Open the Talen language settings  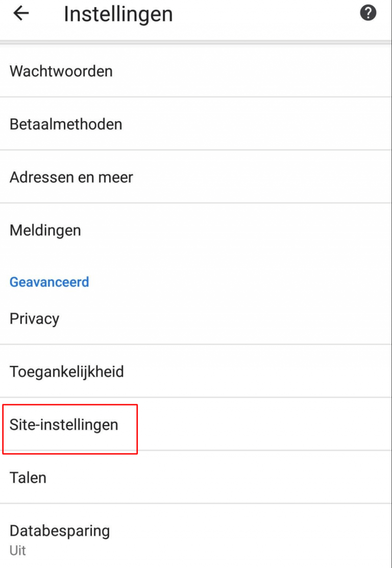(27, 478)
